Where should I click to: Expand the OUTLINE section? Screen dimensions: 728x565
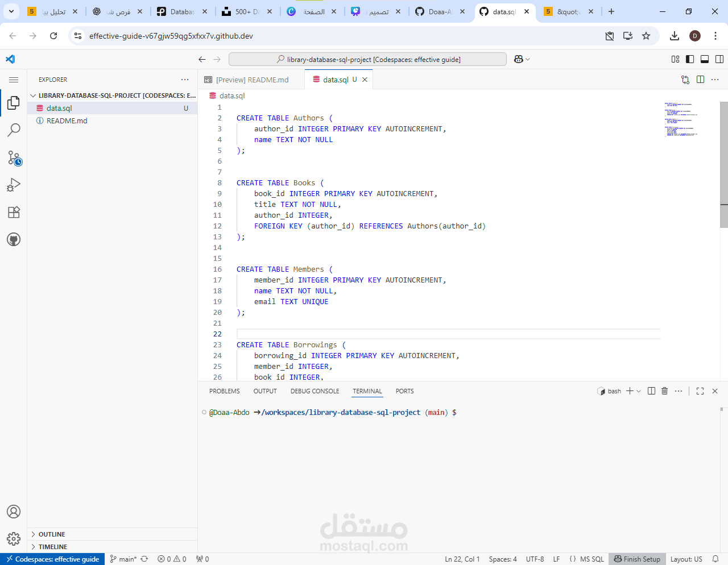click(113, 534)
